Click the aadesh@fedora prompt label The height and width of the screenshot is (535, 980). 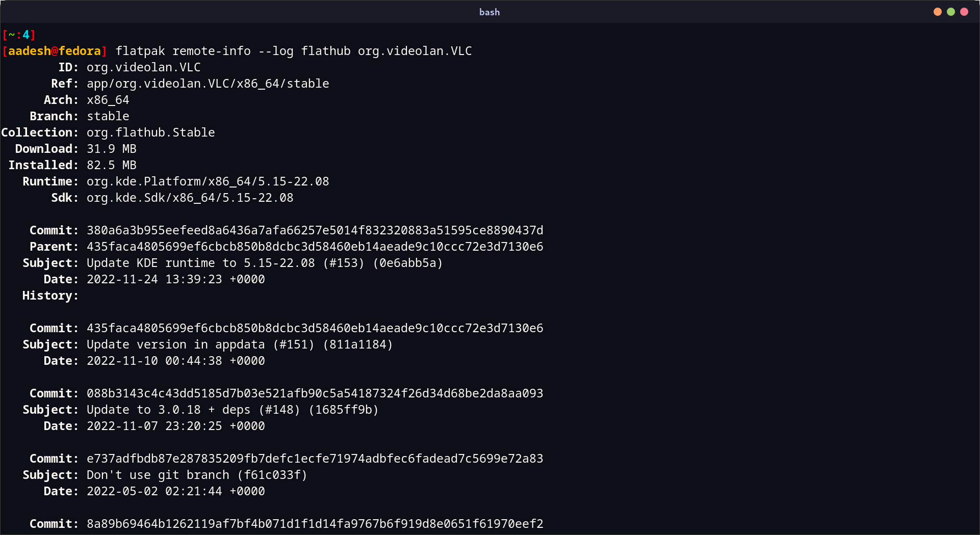54,50
